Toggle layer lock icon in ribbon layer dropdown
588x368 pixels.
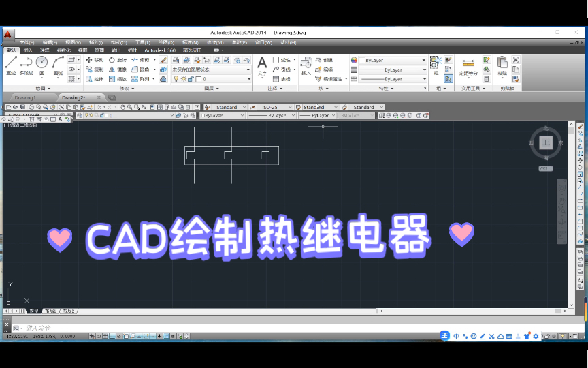point(191,79)
